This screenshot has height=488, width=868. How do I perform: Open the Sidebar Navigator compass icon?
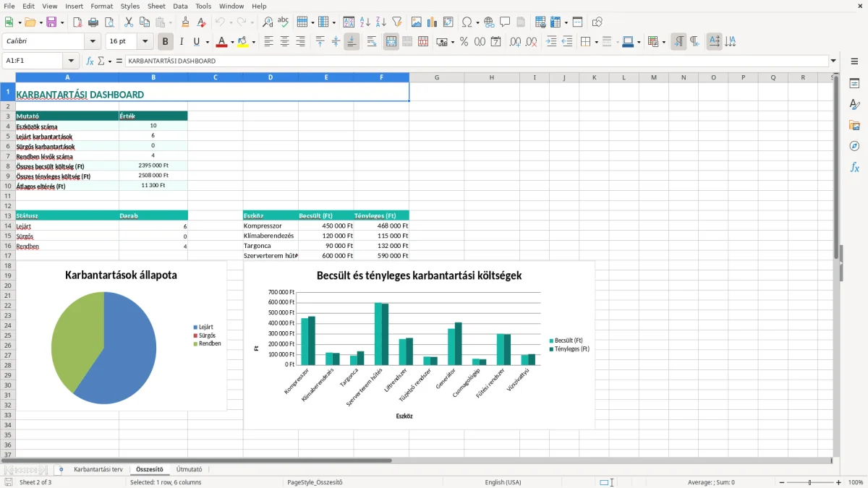pyautogui.click(x=854, y=146)
